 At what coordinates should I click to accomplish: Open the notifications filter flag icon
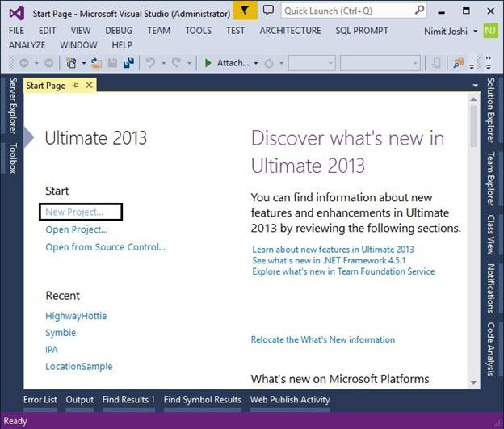[x=245, y=11]
